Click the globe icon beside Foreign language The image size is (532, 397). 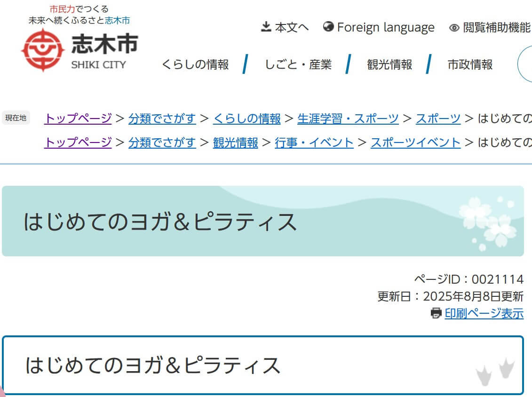click(328, 26)
